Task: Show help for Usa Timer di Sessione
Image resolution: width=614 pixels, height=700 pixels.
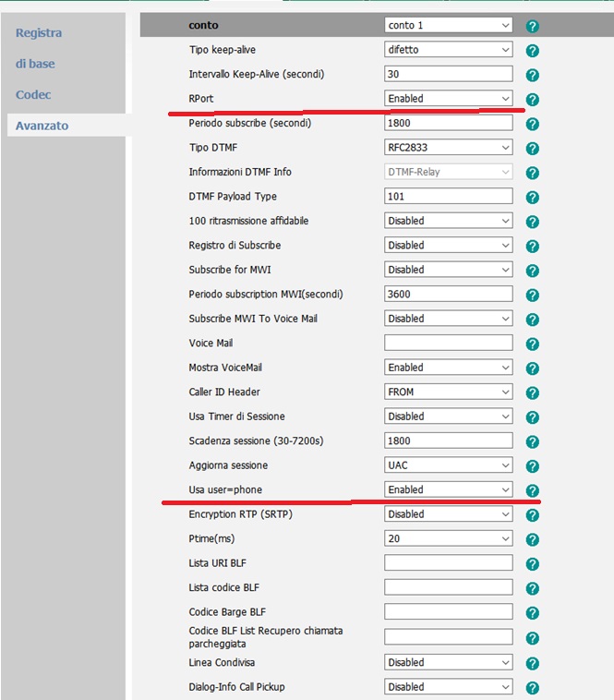Action: 532,417
